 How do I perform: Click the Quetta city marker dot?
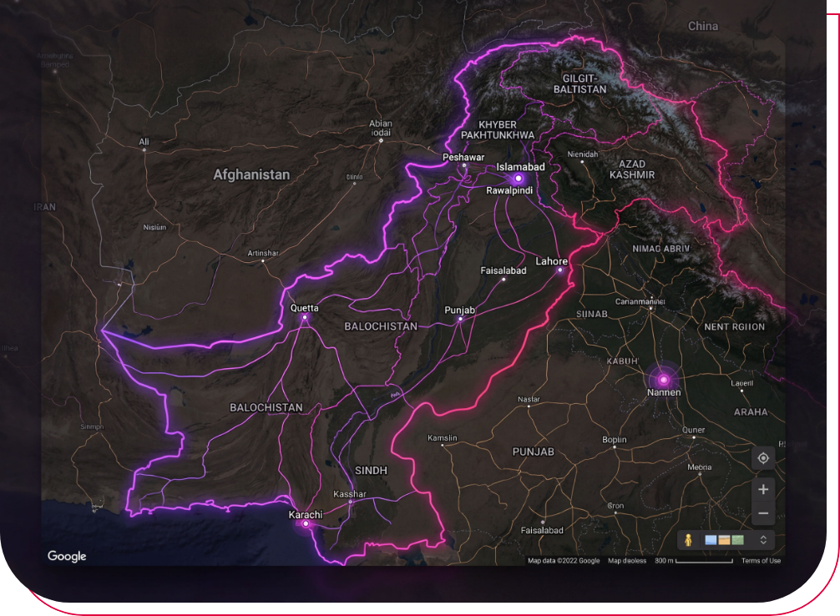coord(305,318)
